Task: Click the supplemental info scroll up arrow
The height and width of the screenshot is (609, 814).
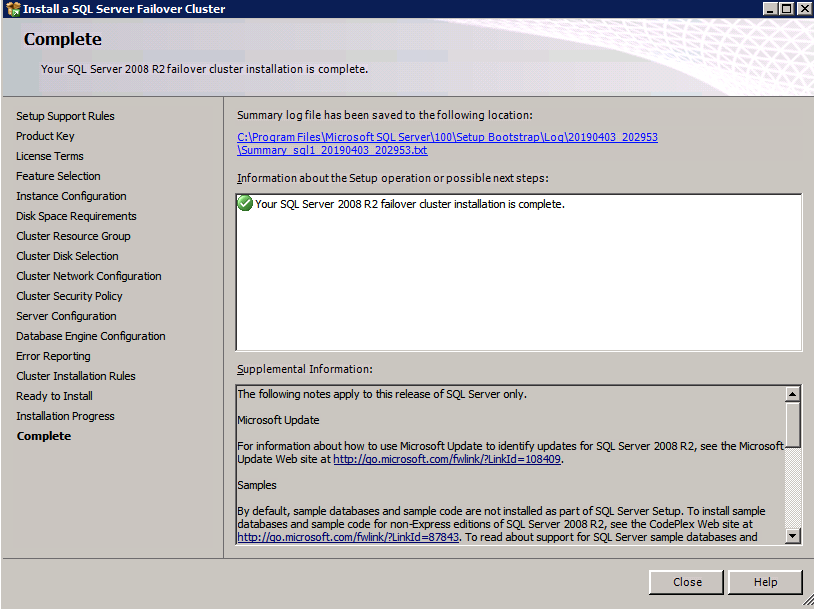Action: [x=792, y=394]
